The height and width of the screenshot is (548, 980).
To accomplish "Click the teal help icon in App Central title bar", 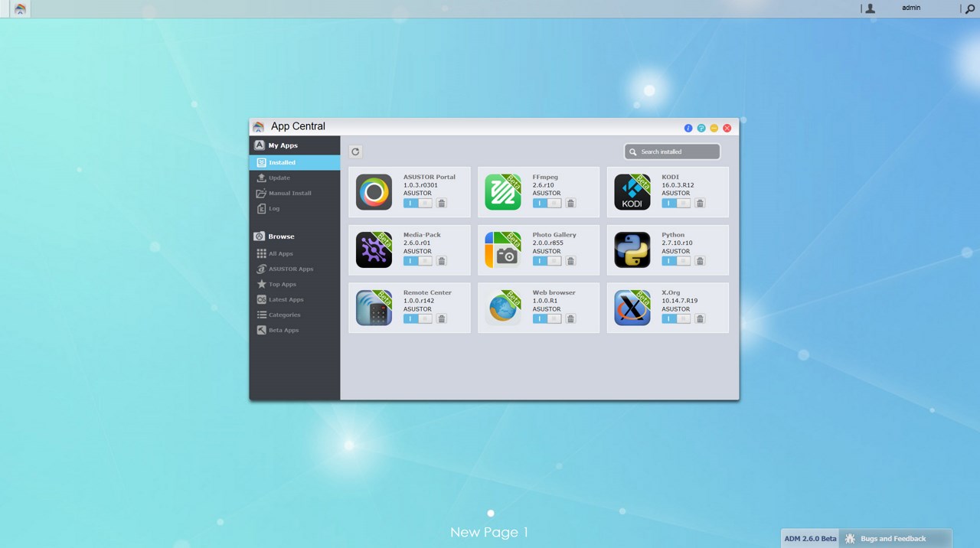I will click(701, 128).
